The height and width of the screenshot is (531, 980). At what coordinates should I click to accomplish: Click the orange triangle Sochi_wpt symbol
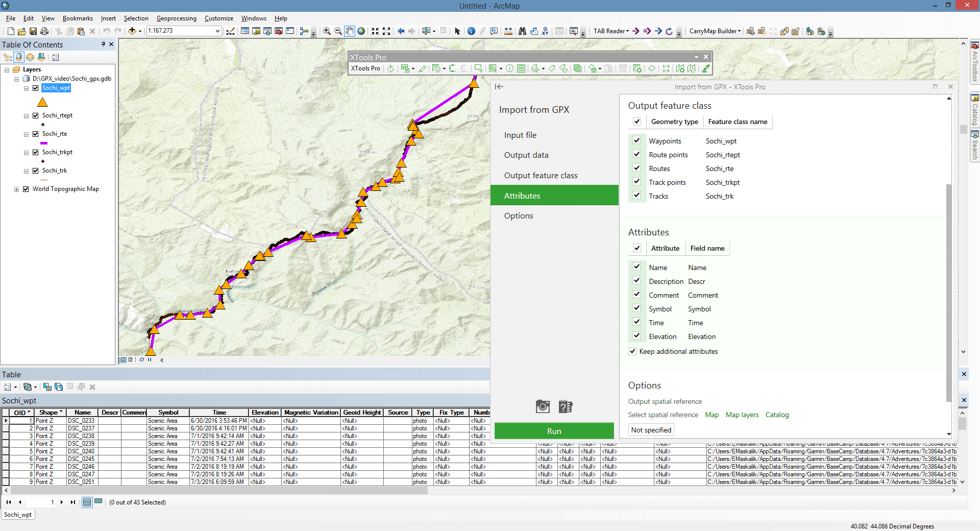[42, 102]
